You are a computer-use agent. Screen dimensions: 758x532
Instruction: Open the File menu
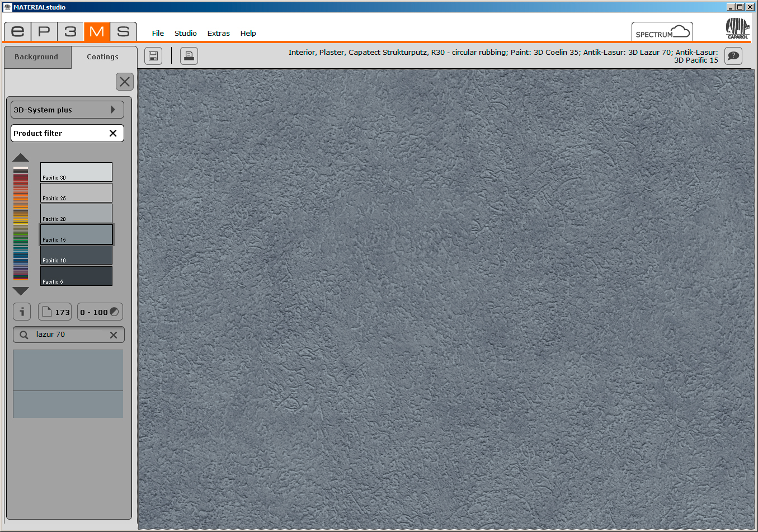click(158, 33)
